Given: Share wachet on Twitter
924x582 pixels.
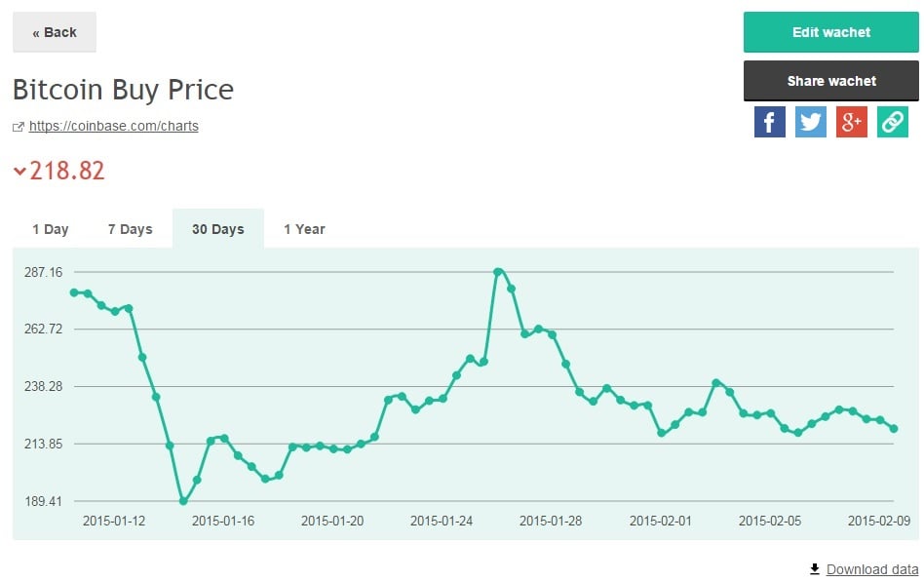Looking at the screenshot, I should [x=811, y=122].
